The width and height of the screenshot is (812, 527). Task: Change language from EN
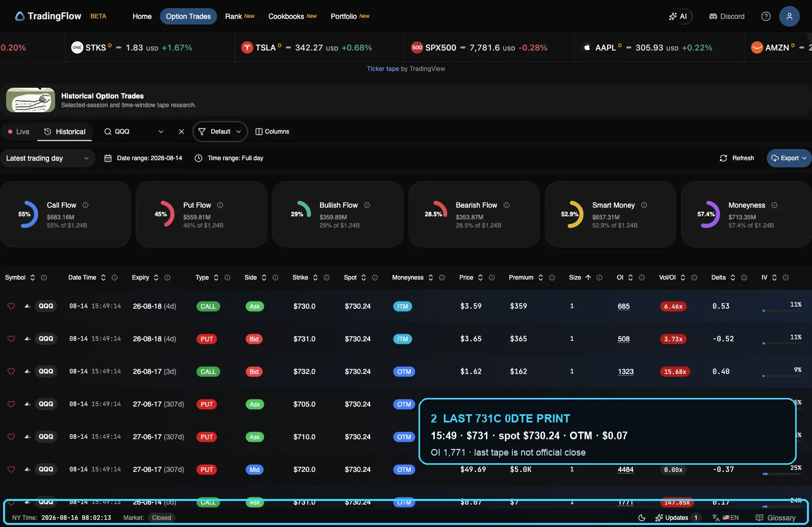tap(725, 518)
